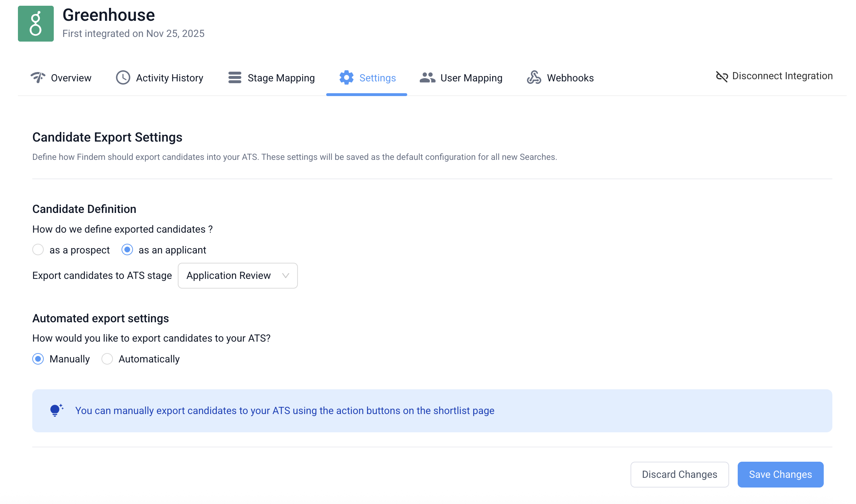Select the "as an applicant" radio button
Viewport: 856px width, 504px height.
127,249
